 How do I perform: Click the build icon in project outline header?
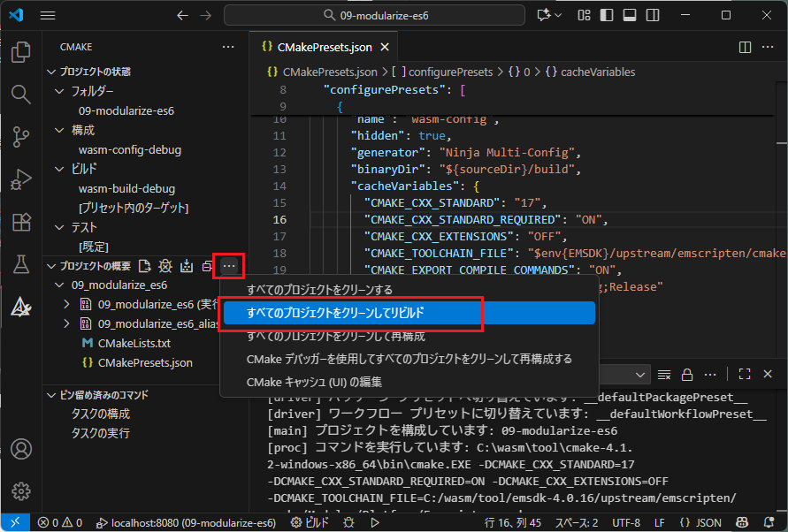[187, 266]
